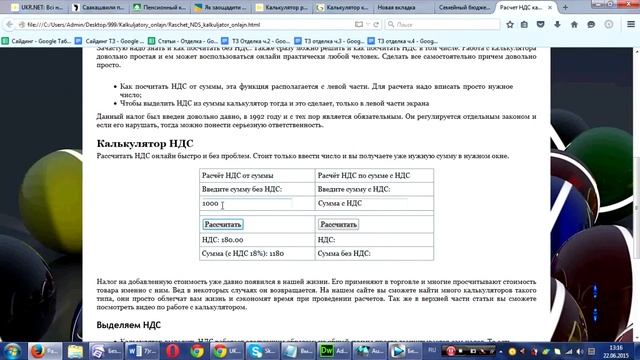Go back with the browser back arrow
Screen dimensions: 640x360
9,24
